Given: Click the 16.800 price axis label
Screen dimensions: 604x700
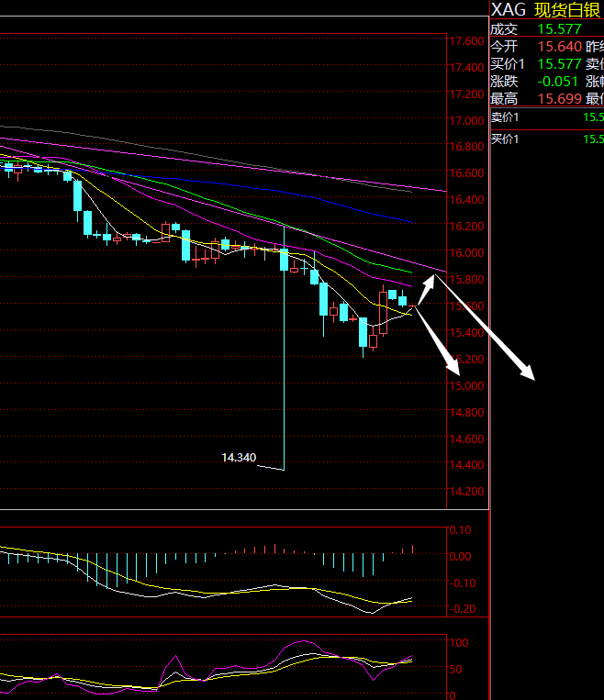Looking at the screenshot, I should point(466,147).
